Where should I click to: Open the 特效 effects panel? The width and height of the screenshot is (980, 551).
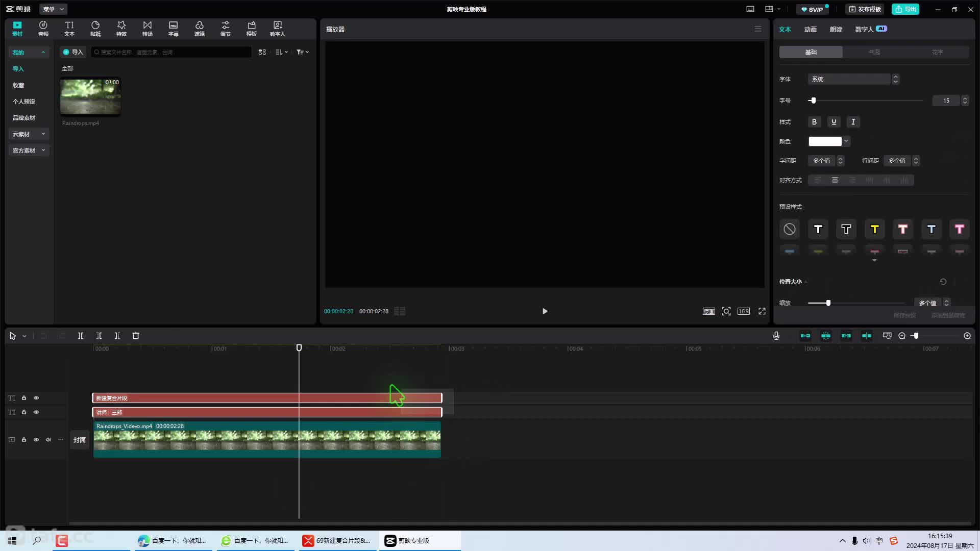(x=121, y=29)
